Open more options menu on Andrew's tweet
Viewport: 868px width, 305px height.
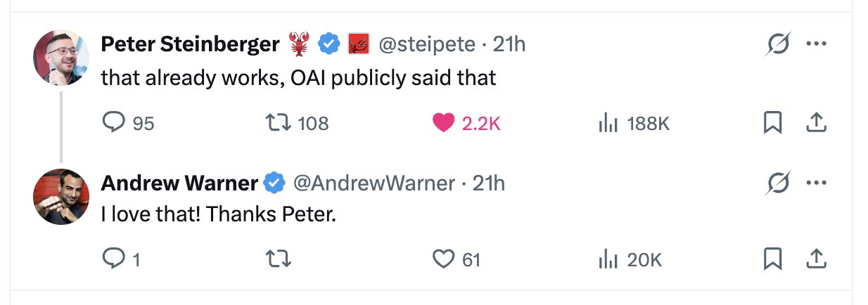pos(816,183)
